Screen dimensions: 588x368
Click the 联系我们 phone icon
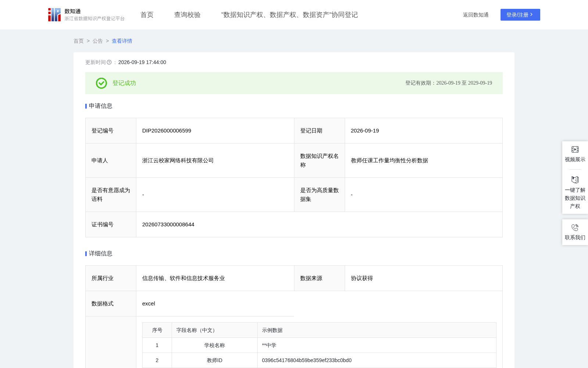(575, 227)
